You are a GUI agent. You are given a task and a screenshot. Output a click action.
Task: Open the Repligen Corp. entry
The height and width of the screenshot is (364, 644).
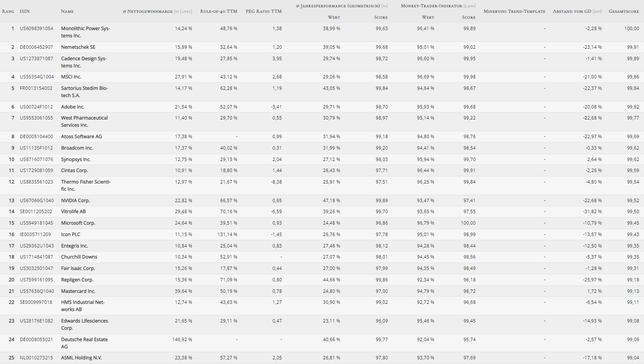pos(77,280)
